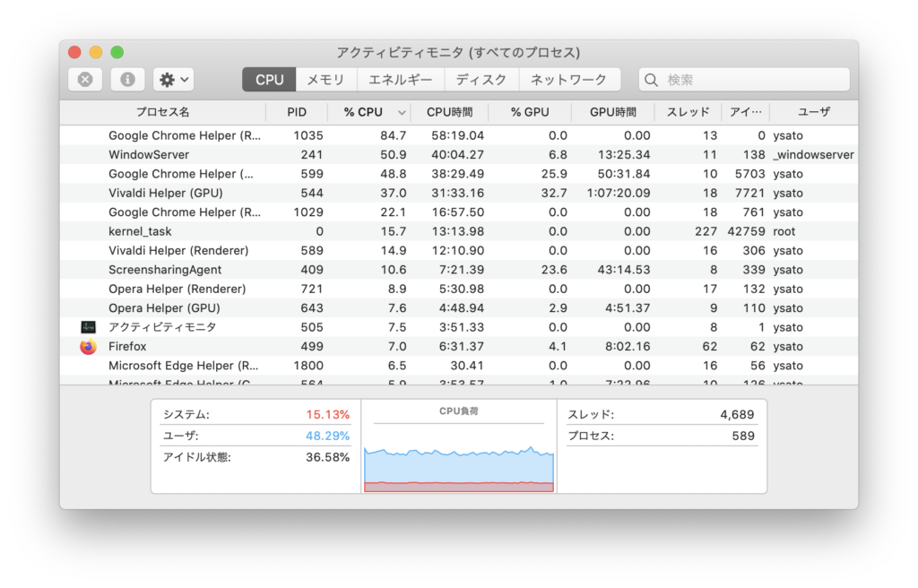Sort by the プロセス名 column header
This screenshot has width=918, height=588.
point(162,113)
